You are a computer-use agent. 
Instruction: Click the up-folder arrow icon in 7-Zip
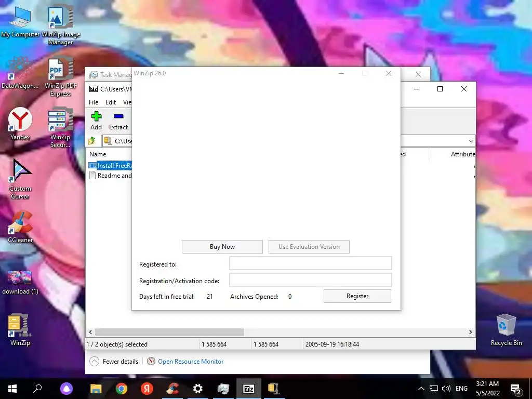click(x=92, y=141)
